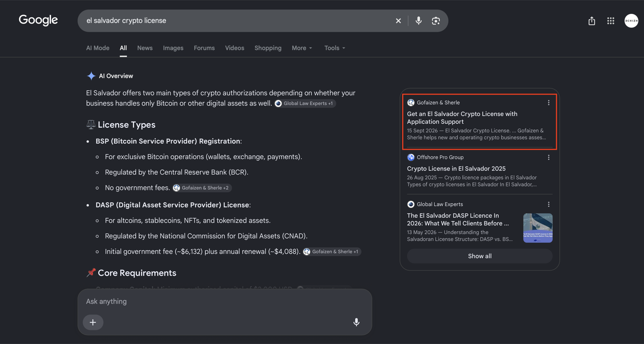Open options menu for Global Law Experts result
The height and width of the screenshot is (344, 644).
coord(548,204)
